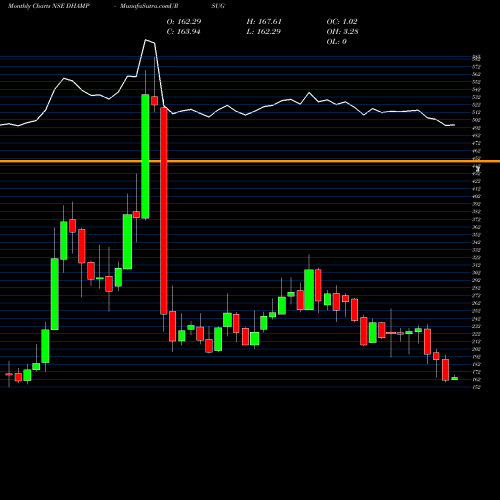
Task: Click the 212 price axis label
Action: (x=476, y=342)
